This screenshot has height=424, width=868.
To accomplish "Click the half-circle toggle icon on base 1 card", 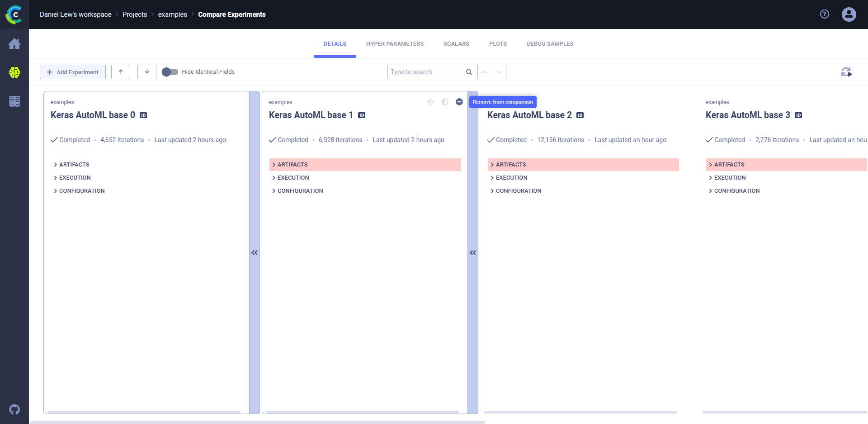I will pyautogui.click(x=445, y=102).
